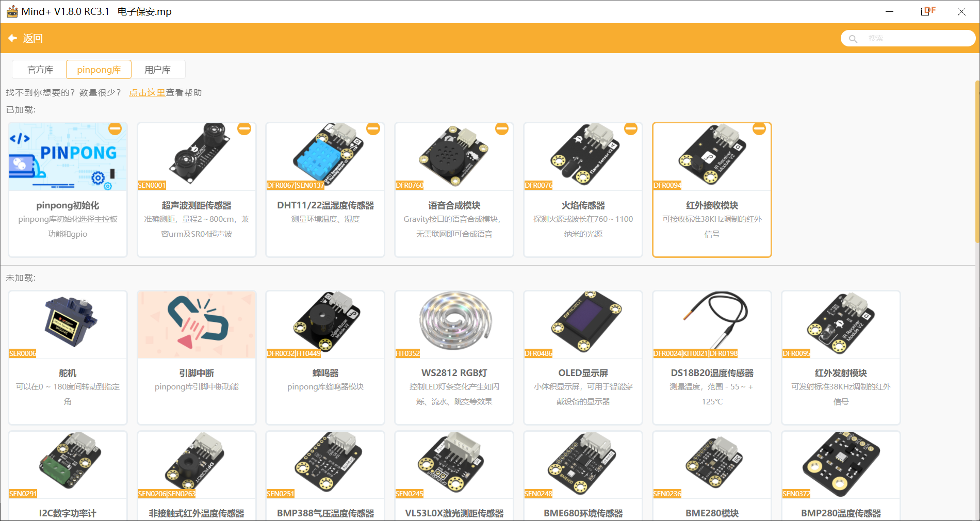The height and width of the screenshot is (521, 980).
Task: Click the search magnifier icon
Action: click(853, 39)
